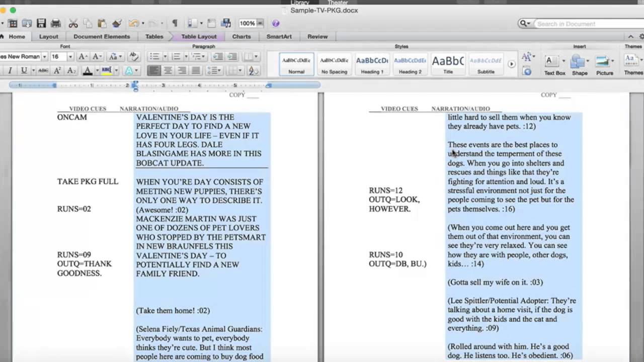The height and width of the screenshot is (362, 644).
Task: Toggle justify text alignment
Action: pyautogui.click(x=196, y=71)
